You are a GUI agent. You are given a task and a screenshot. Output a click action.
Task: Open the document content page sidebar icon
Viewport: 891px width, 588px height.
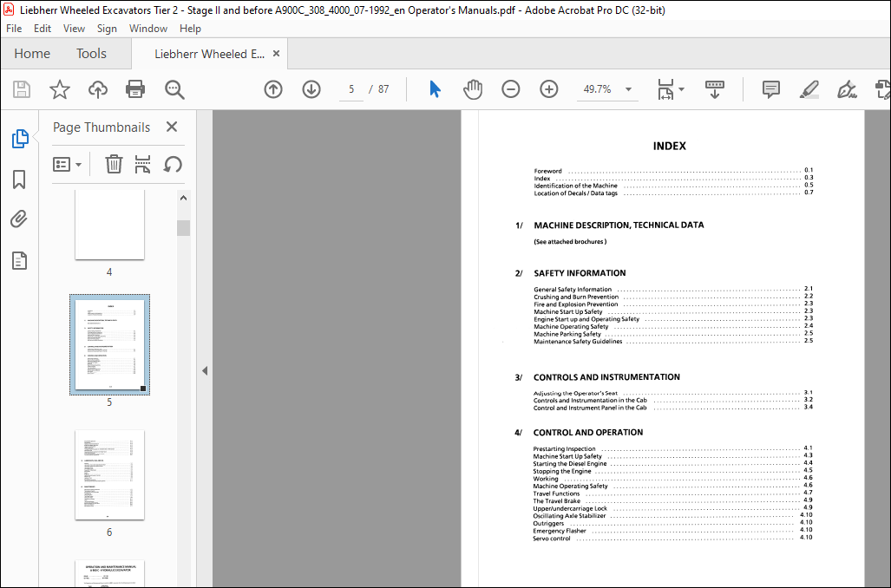coord(19,261)
